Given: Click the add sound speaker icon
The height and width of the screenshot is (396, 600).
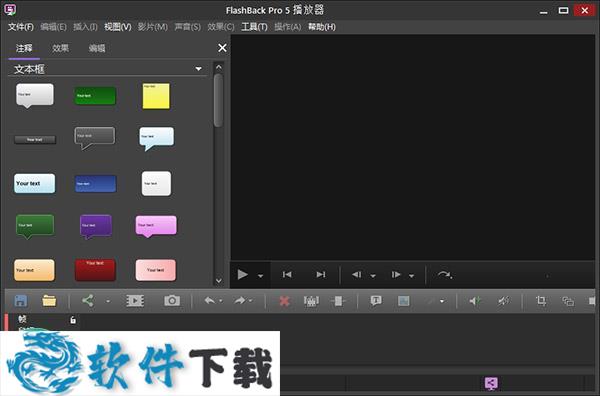Looking at the screenshot, I should 474,301.
